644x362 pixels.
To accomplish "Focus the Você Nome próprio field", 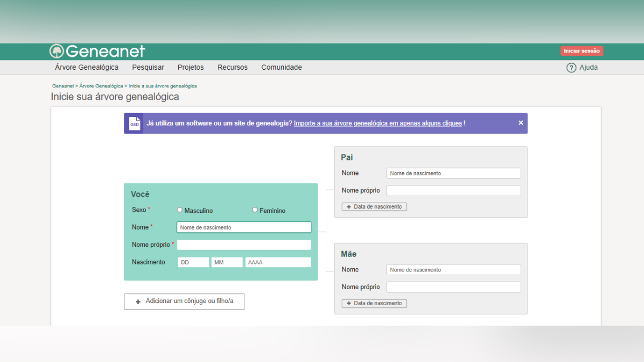I will coord(244,245).
